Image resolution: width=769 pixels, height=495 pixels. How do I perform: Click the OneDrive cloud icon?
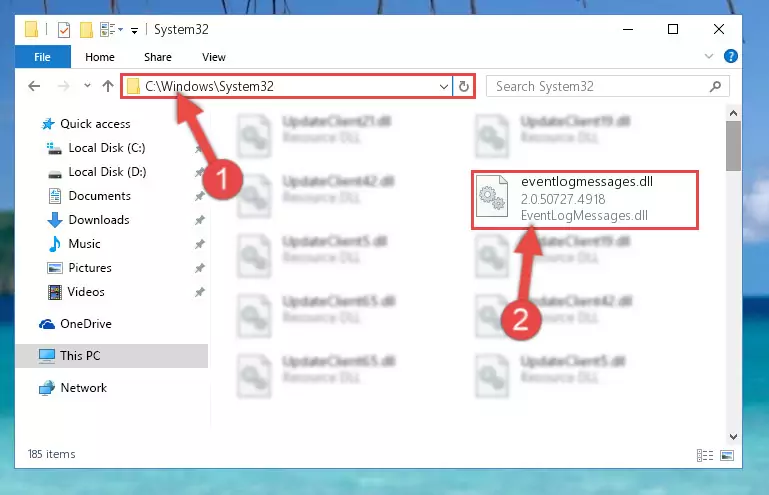[x=47, y=324]
